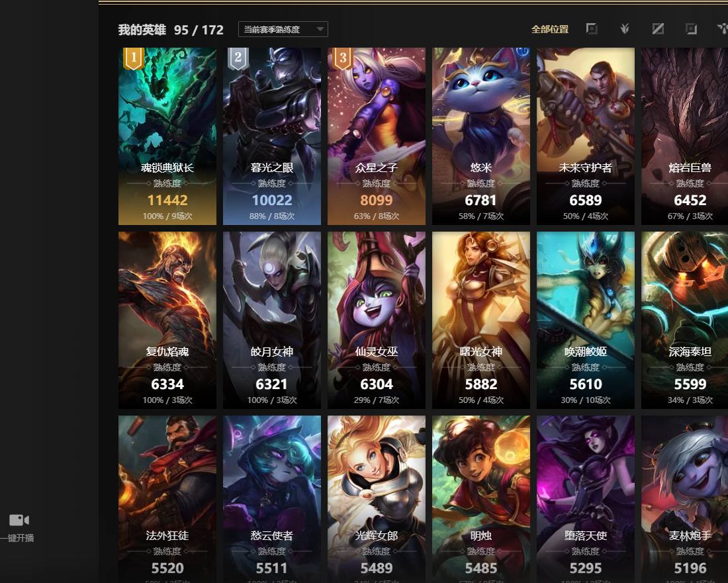Filter champions by Top lane icon

click(592, 28)
